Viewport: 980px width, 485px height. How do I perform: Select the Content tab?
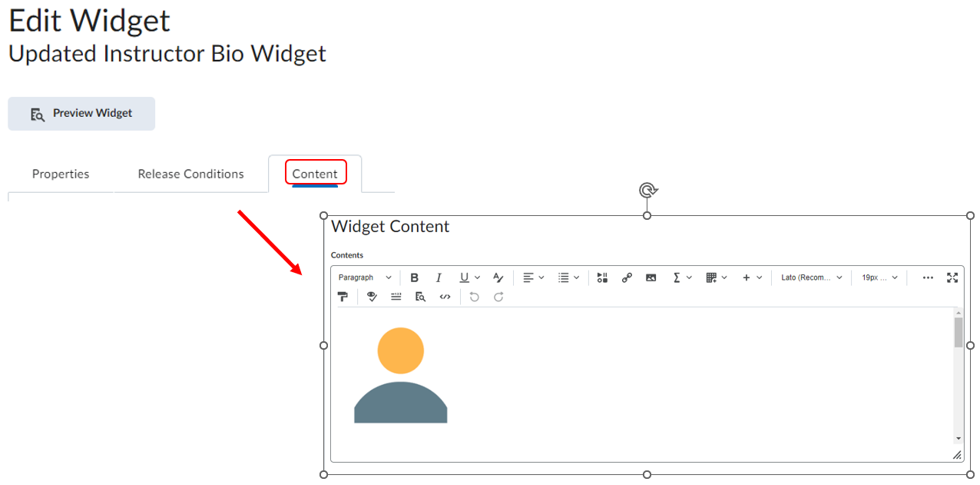315,174
